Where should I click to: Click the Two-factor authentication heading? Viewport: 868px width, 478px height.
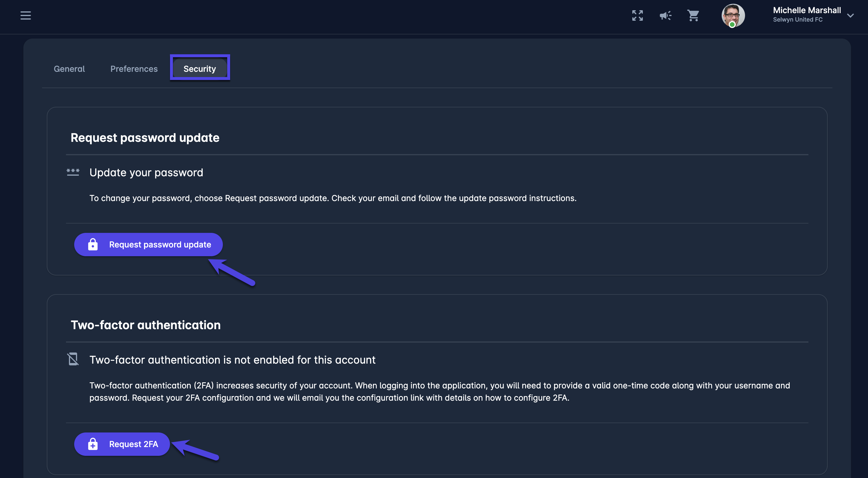click(145, 325)
